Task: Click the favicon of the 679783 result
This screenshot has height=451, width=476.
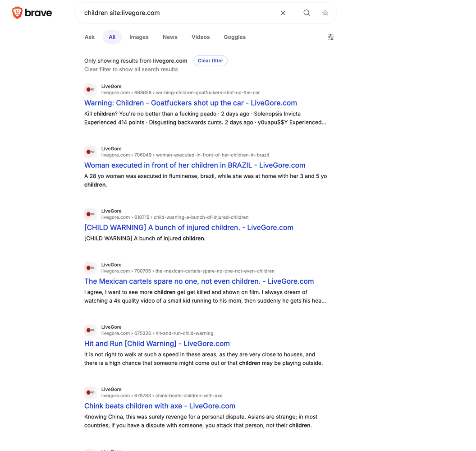Action: point(91,392)
